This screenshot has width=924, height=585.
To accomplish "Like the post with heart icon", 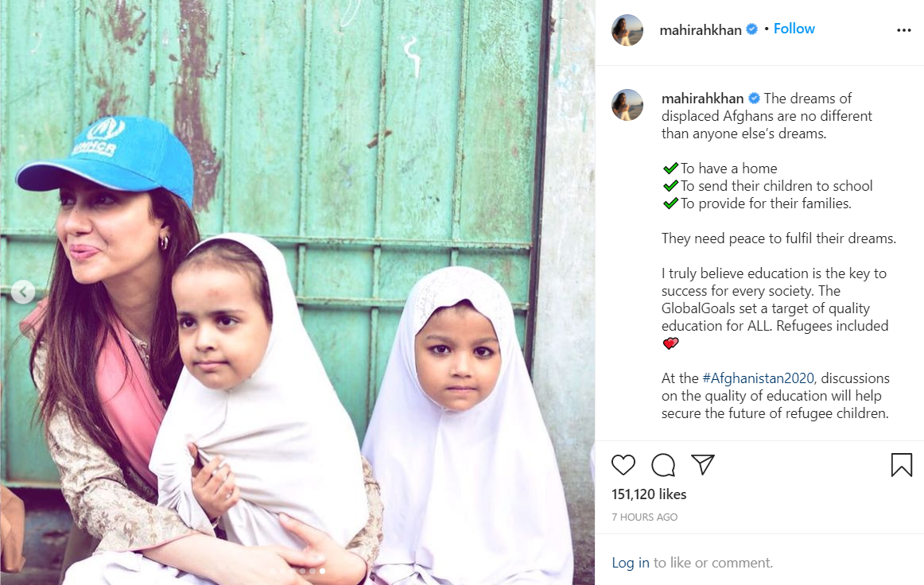I will click(x=623, y=465).
